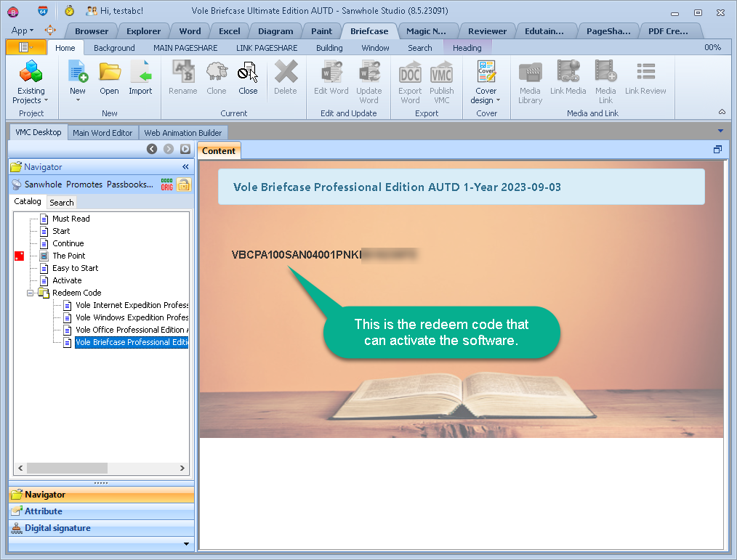
Task: Open the Media Library
Action: (x=530, y=82)
